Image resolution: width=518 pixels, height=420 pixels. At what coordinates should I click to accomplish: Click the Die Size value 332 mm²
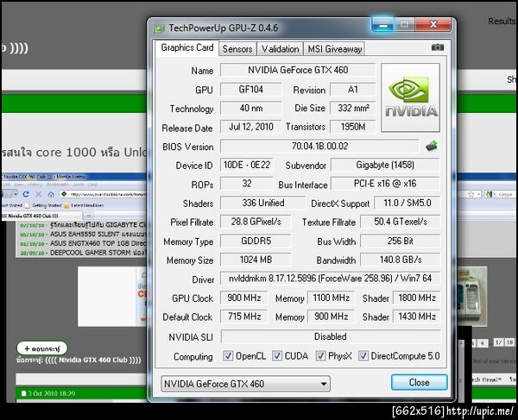click(x=353, y=108)
